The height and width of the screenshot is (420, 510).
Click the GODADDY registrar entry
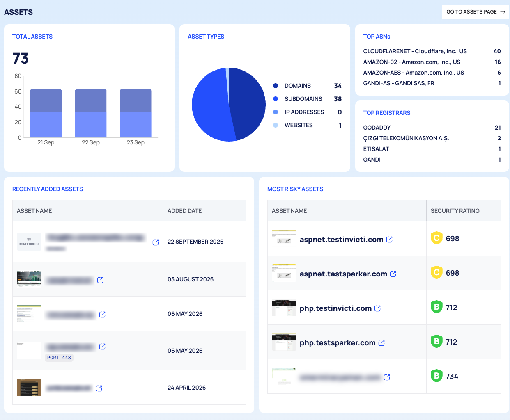pos(432,128)
